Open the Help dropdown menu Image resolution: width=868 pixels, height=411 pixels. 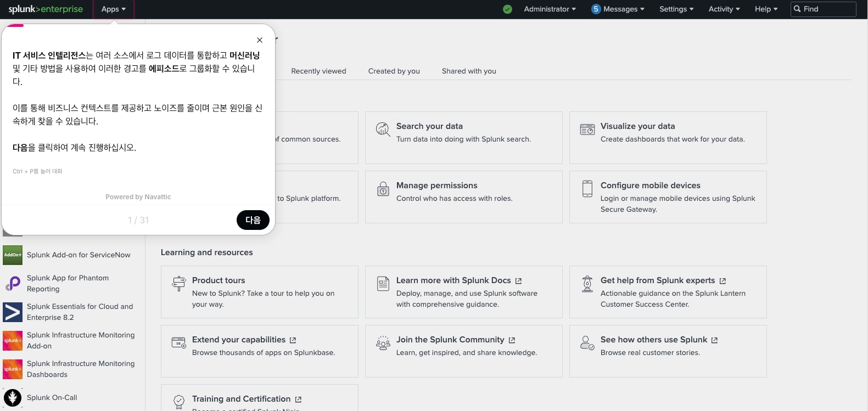(x=766, y=9)
